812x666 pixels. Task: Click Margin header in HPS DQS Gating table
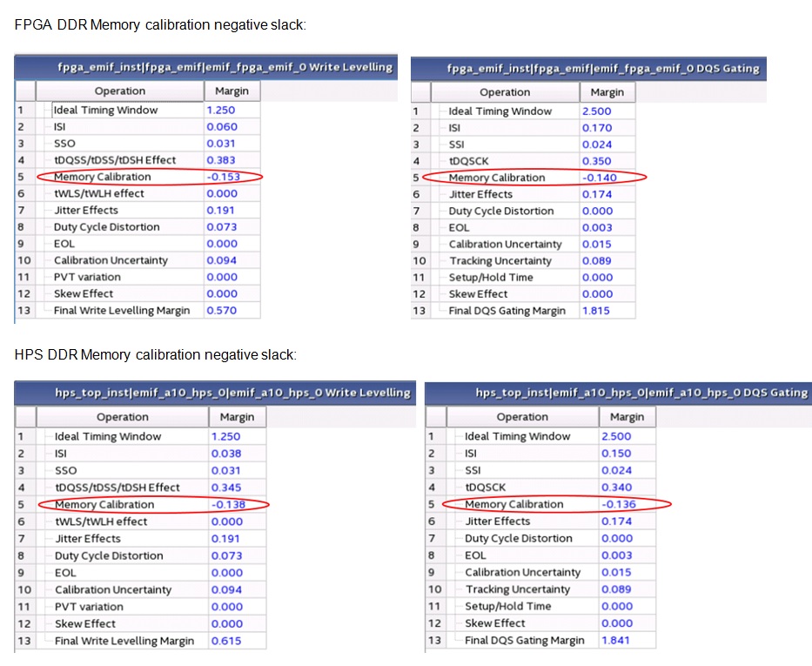627,417
